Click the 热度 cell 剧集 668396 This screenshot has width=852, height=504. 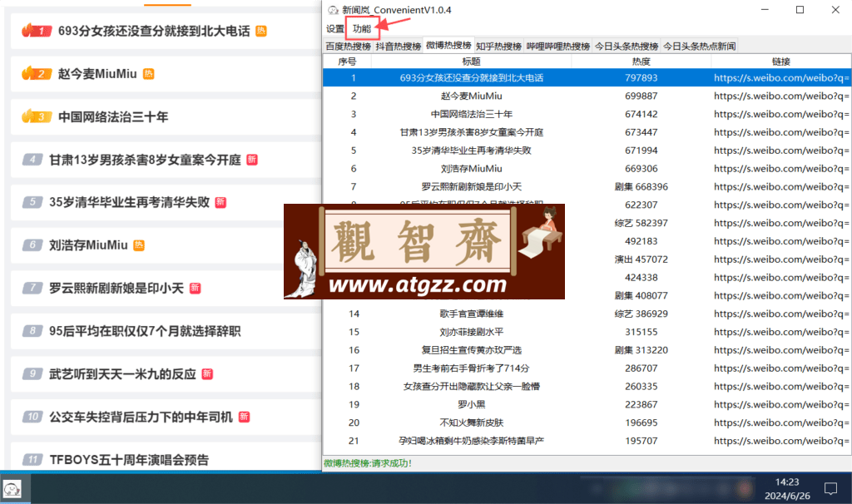coord(641,187)
